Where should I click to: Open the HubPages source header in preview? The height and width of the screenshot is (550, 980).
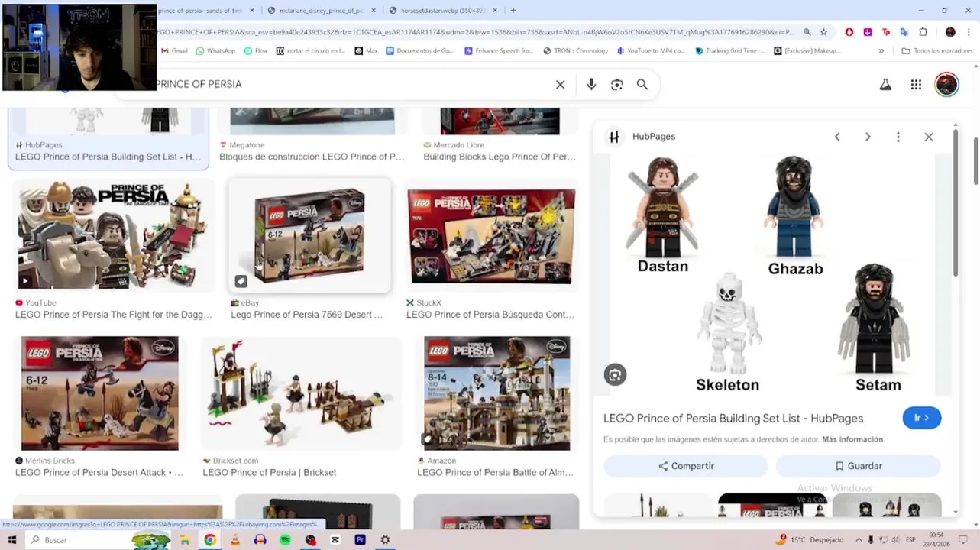point(642,137)
